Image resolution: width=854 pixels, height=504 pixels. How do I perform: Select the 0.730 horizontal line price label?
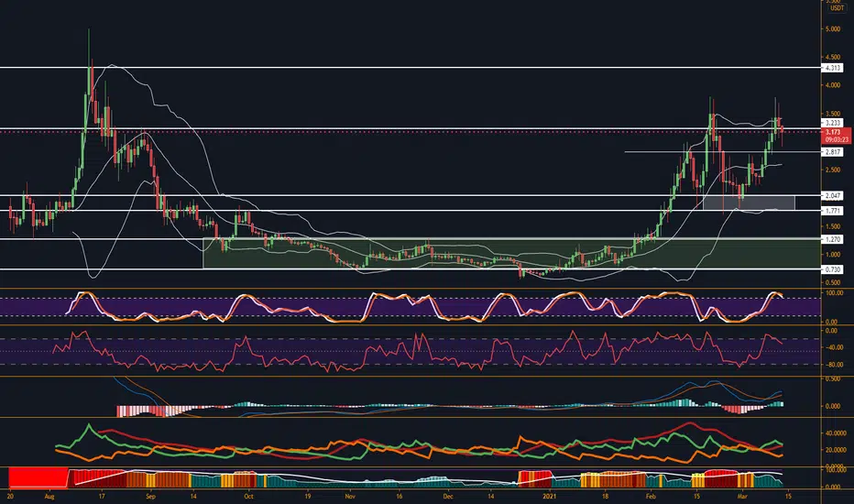tap(833, 269)
